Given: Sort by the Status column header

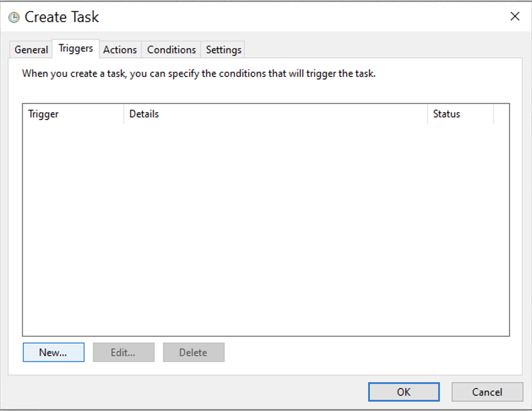Looking at the screenshot, I should (x=446, y=114).
